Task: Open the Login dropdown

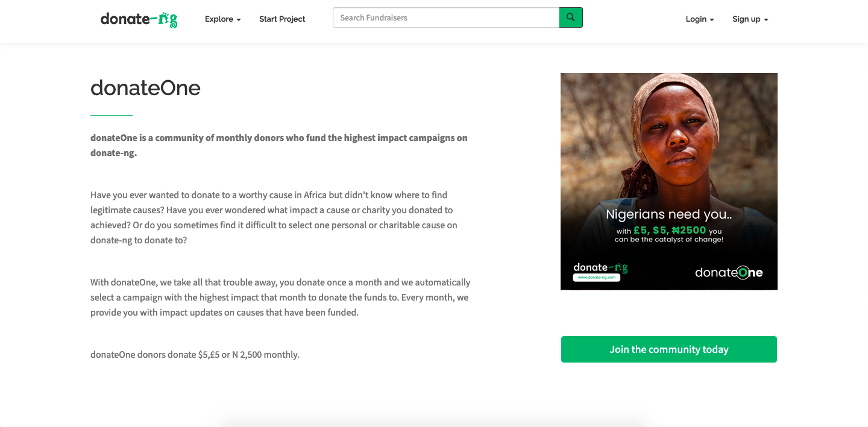Action: (699, 19)
